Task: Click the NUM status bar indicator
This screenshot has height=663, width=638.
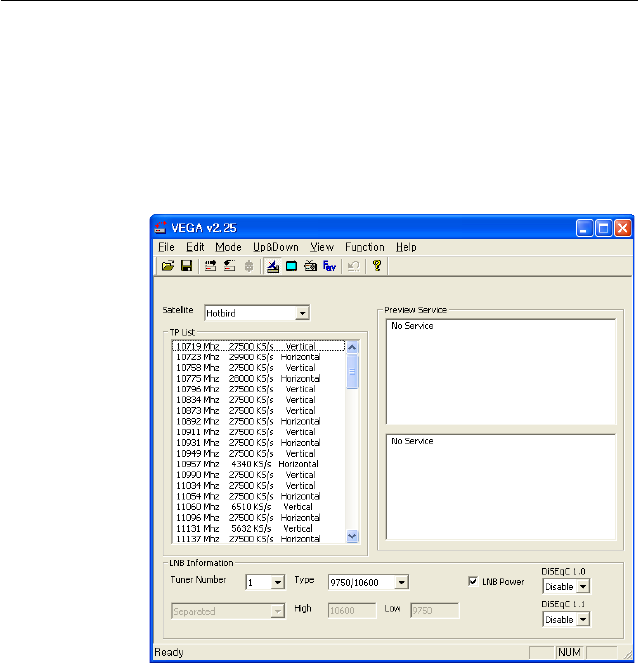Action: [x=569, y=652]
